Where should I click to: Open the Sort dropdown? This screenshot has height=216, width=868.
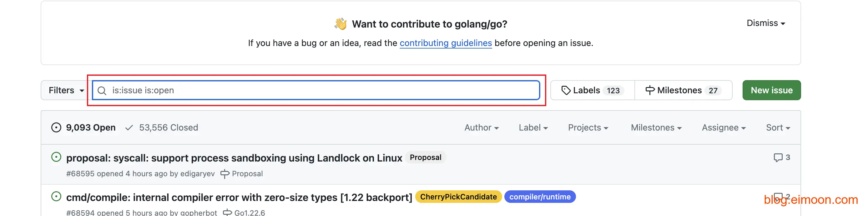778,128
